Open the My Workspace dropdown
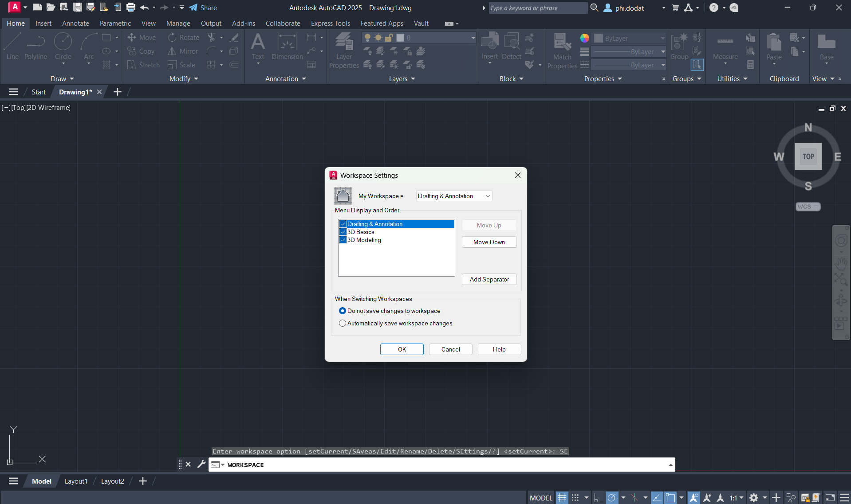Viewport: 851px width, 504px height. coord(454,196)
